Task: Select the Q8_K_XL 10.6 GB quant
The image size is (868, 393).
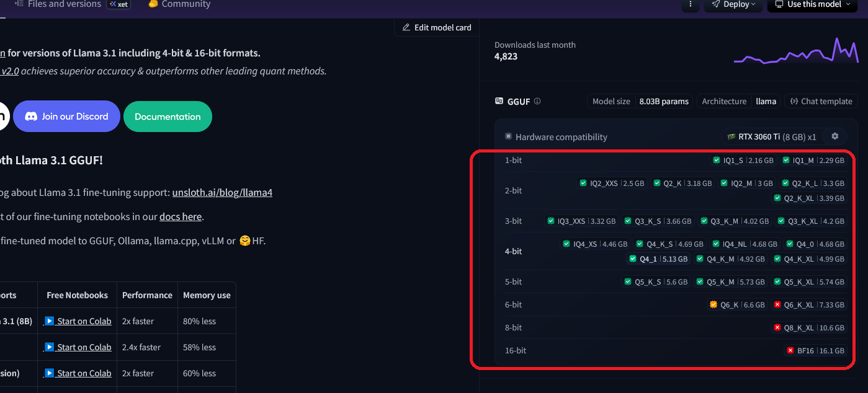Action: (x=809, y=327)
